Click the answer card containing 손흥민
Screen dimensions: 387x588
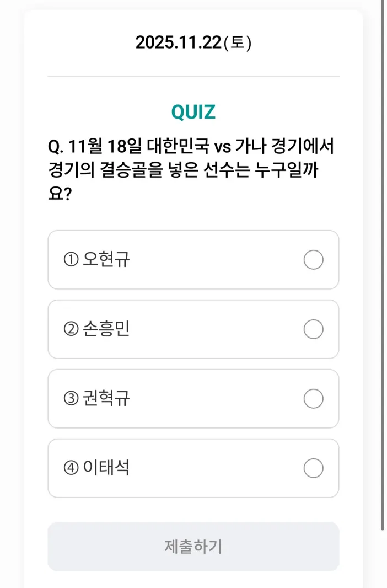(x=193, y=329)
